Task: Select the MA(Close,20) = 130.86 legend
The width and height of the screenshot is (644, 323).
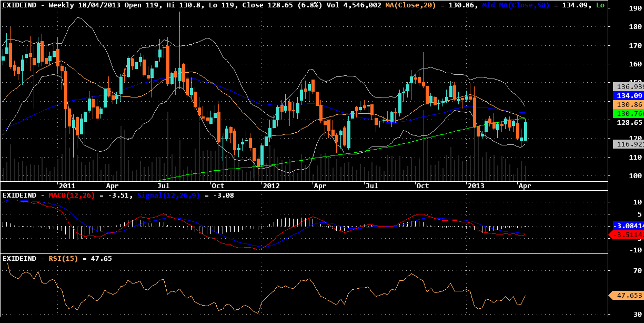Action: 431,5
